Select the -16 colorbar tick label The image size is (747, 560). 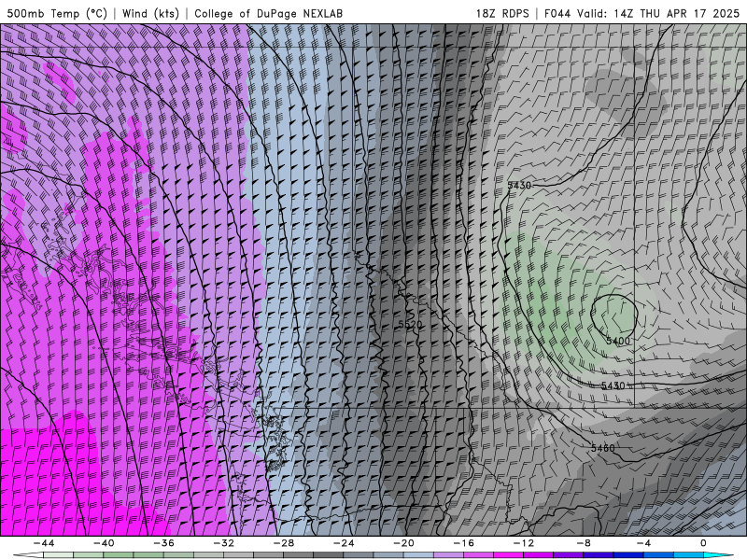(x=464, y=543)
